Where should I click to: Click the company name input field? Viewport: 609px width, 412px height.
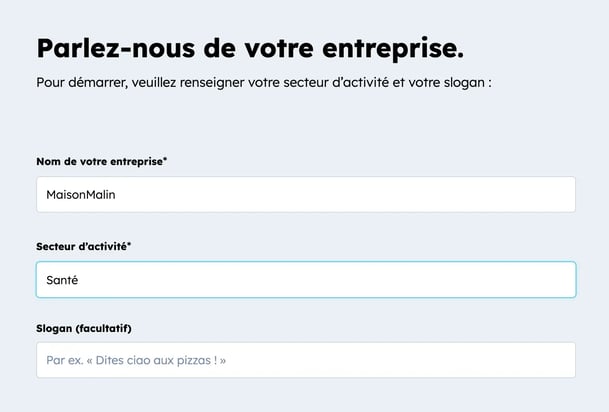305,194
